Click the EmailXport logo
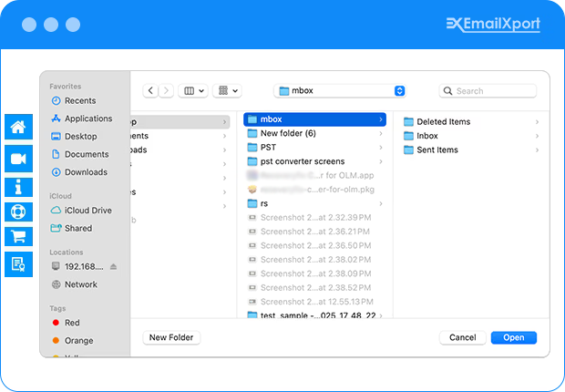565x392 pixels. (x=493, y=25)
